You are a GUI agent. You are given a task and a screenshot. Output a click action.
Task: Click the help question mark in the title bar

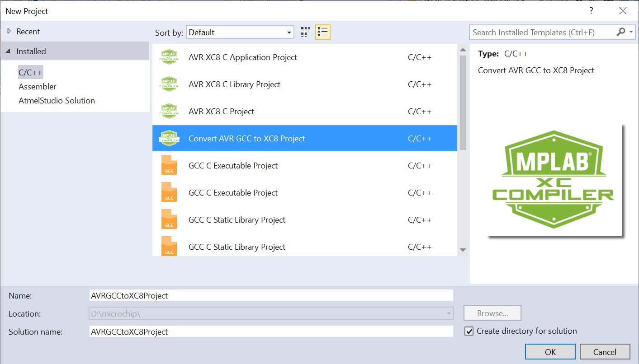(x=591, y=10)
